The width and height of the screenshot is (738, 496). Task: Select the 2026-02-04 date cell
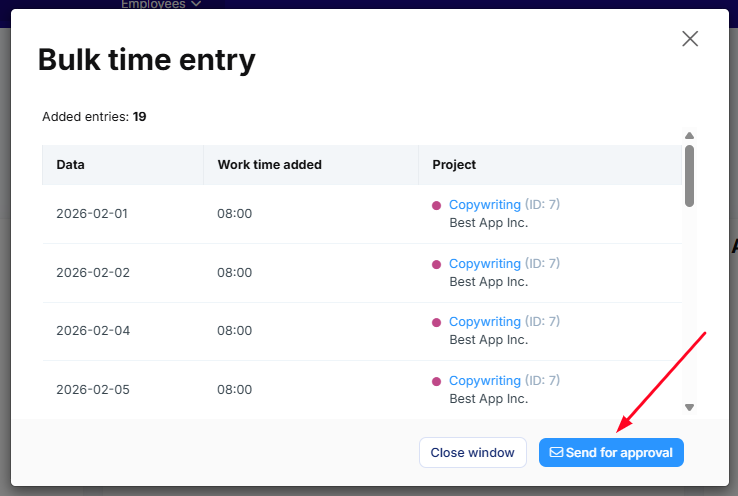[92, 330]
